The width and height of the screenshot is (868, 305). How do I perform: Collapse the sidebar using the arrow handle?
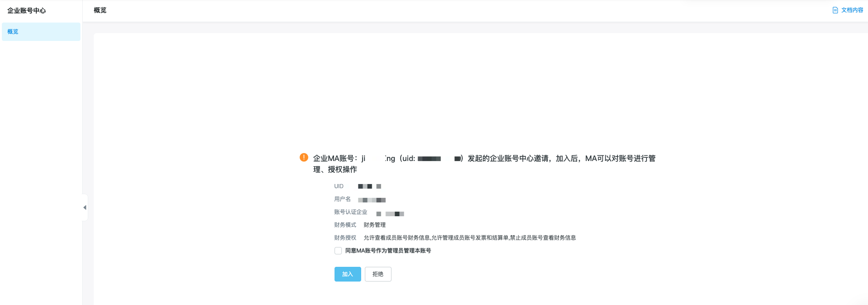[85, 207]
